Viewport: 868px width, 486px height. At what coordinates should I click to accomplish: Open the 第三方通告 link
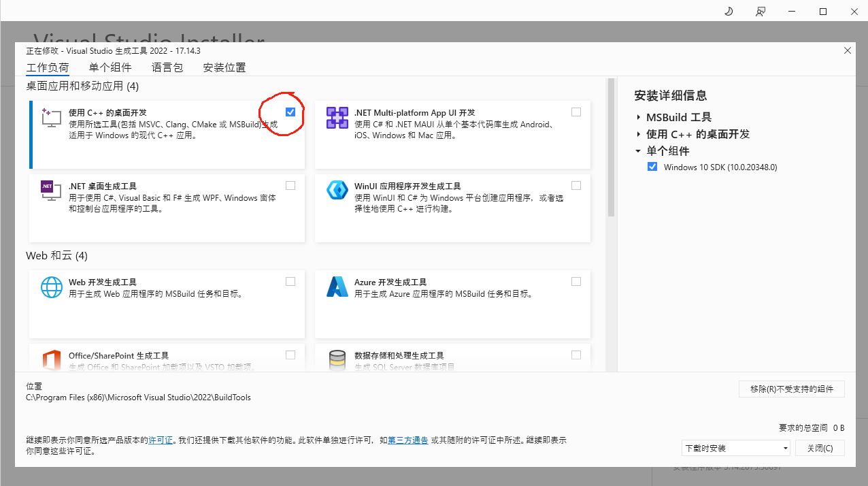[x=408, y=440]
